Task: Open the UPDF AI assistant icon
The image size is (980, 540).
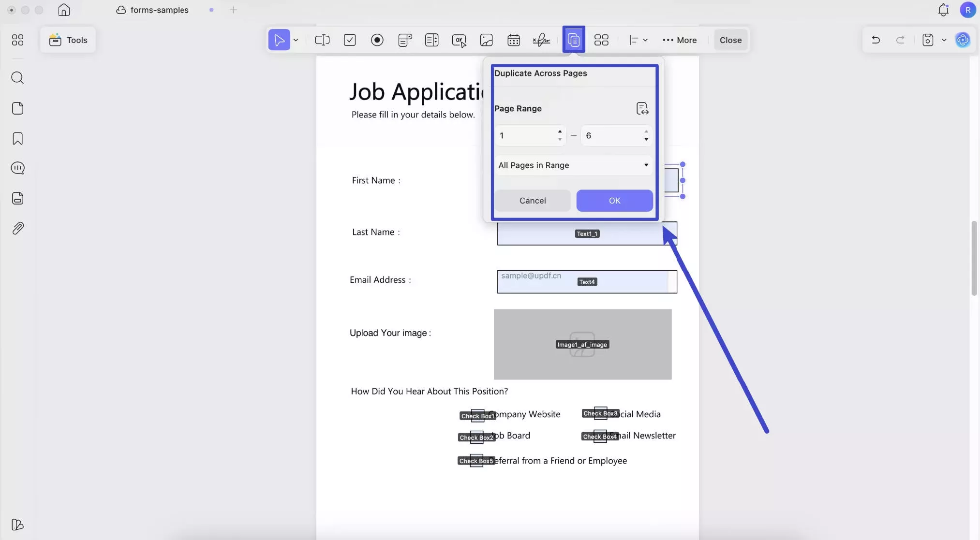Action: pos(963,40)
